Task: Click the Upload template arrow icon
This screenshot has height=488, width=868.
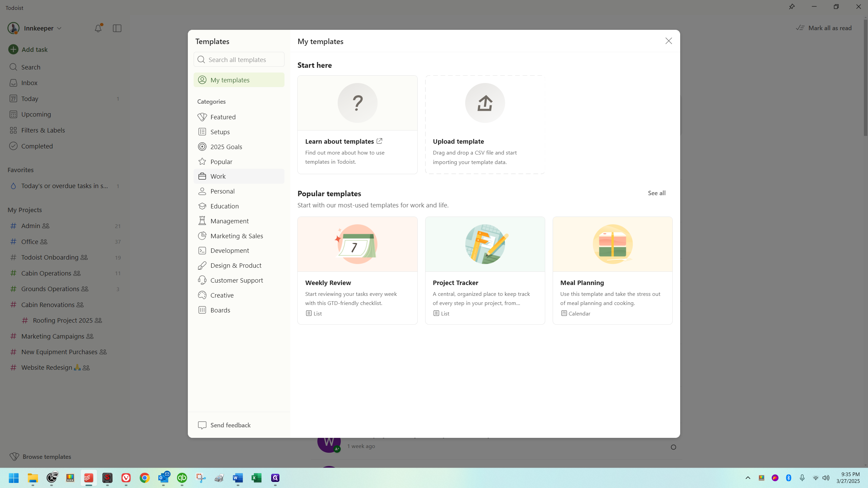Action: [x=485, y=103]
